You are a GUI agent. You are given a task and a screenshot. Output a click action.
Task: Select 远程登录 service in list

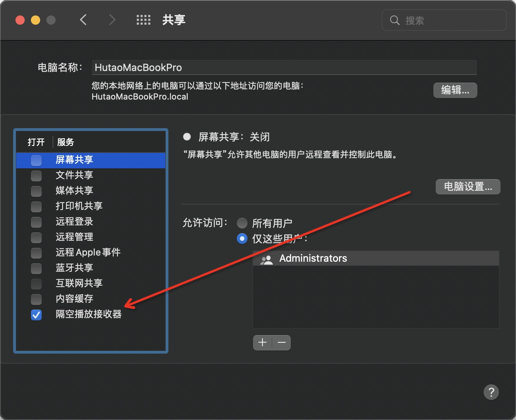pos(74,222)
